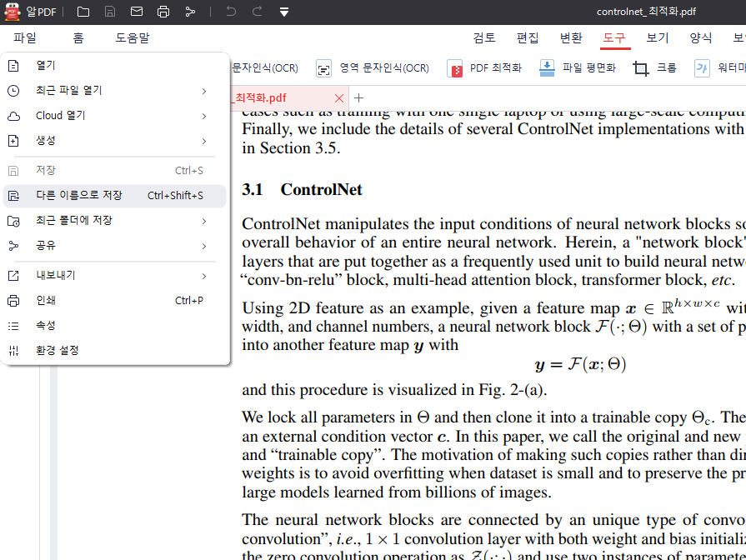Switch to the 변환 tab
Viewport: 746px width, 560px height.
coord(571,37)
